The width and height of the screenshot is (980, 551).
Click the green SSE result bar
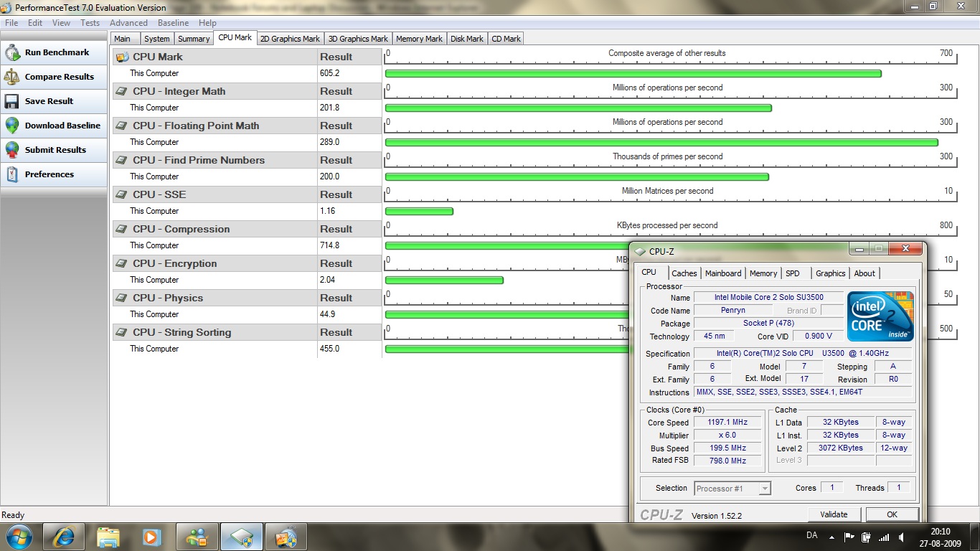(419, 211)
